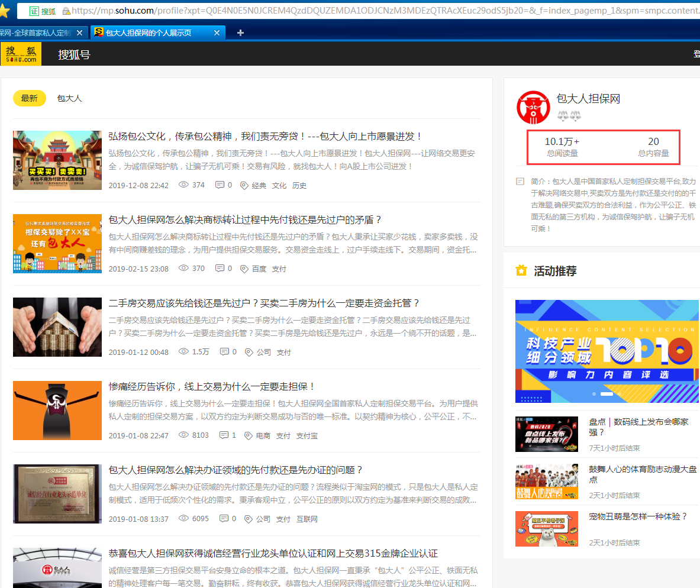Open thumbnail of the 数码线上发布会 activity
Viewport: 700px width, 588px height.
coord(547,434)
